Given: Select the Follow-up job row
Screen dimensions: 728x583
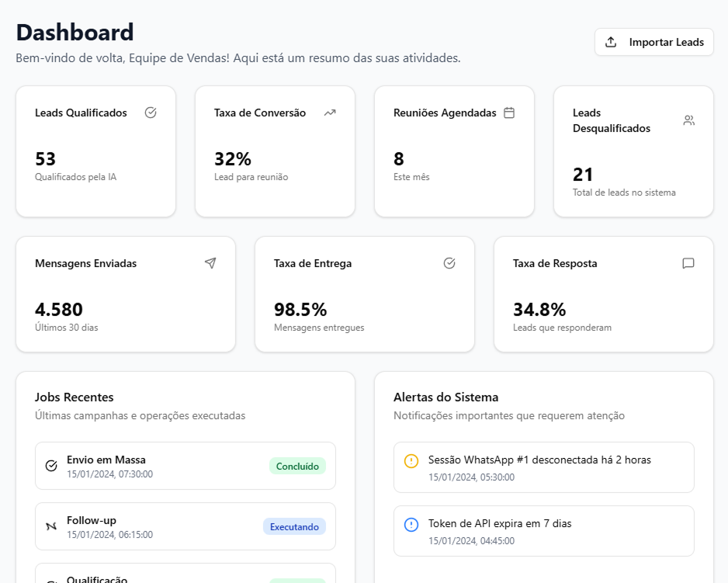Looking at the screenshot, I should (155, 526).
